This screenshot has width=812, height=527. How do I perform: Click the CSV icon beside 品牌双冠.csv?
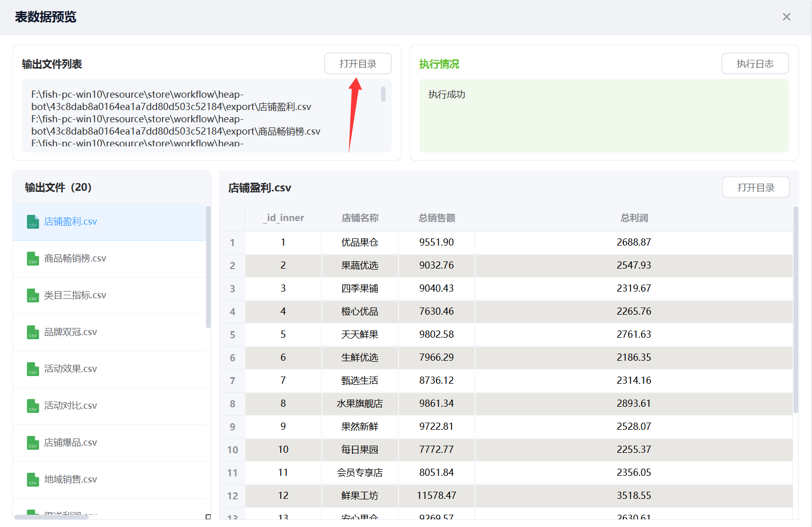(x=33, y=332)
